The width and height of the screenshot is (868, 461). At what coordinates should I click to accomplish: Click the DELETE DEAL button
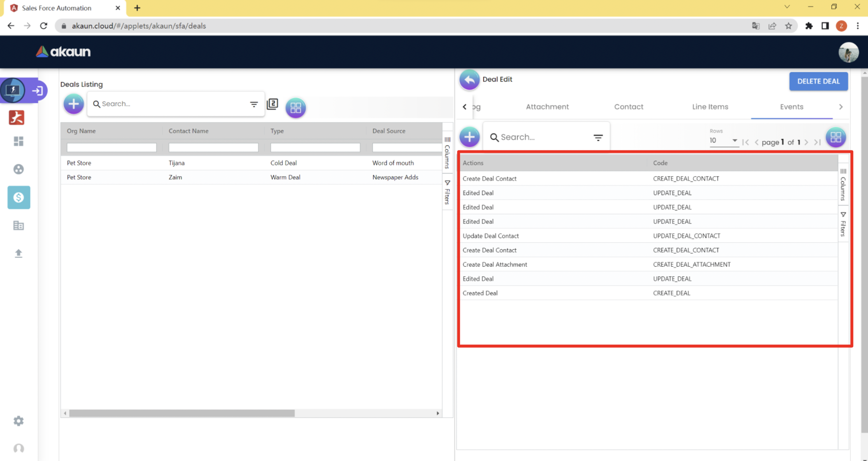pyautogui.click(x=818, y=81)
